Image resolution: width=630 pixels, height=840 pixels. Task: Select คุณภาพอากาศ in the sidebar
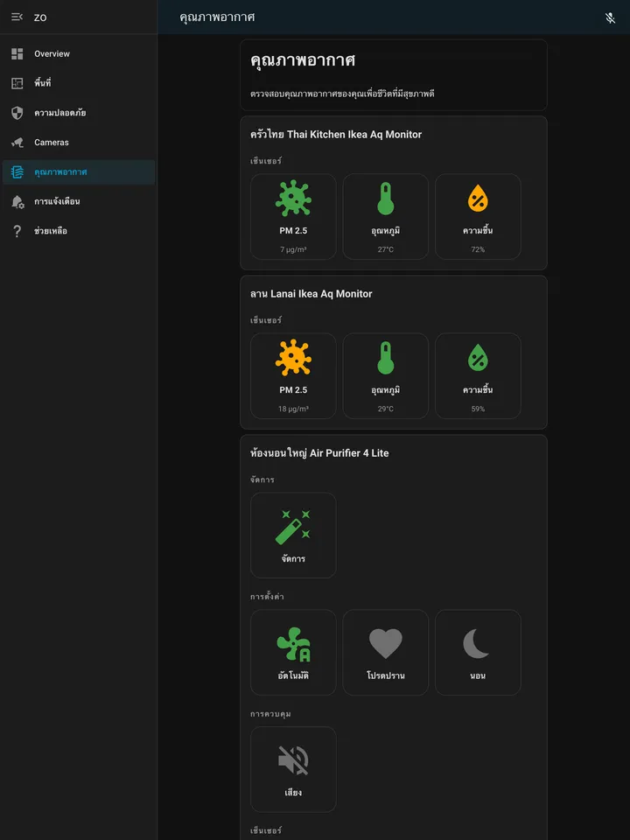point(78,172)
